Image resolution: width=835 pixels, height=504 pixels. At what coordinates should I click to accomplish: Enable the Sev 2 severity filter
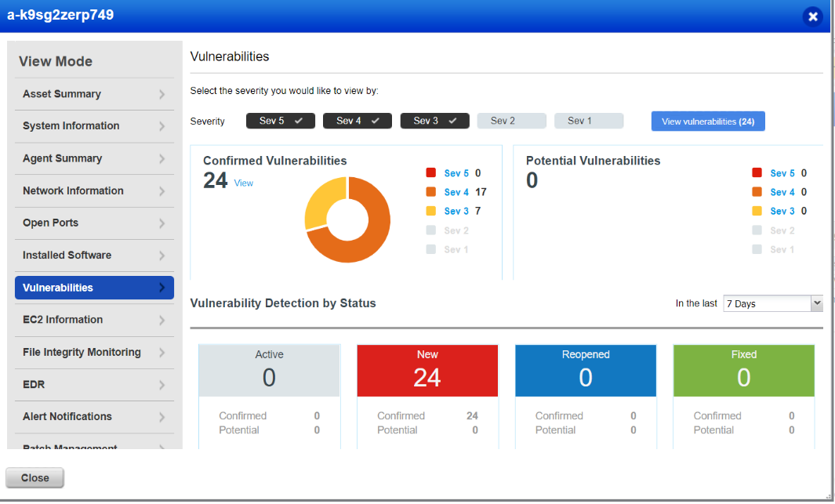[x=511, y=120]
